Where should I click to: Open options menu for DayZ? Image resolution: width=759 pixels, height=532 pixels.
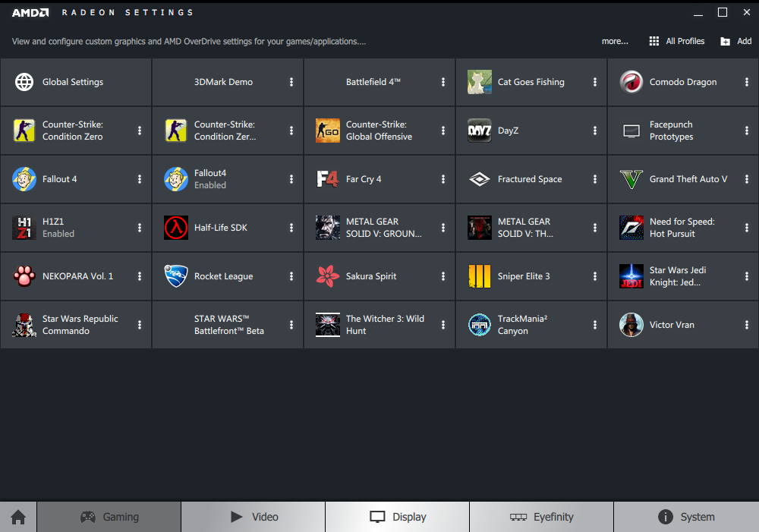coord(595,131)
